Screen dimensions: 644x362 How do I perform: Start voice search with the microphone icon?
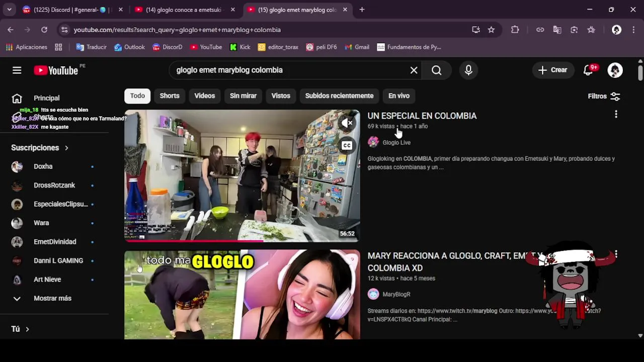(x=468, y=70)
